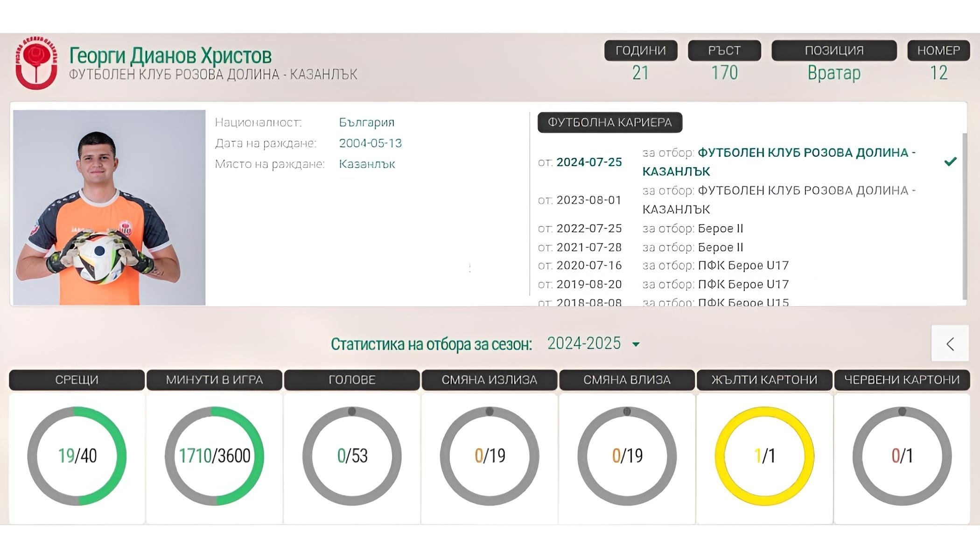This screenshot has height=560, width=980.
Task: Click the СРЕЩИ stat header
Action: (x=77, y=380)
